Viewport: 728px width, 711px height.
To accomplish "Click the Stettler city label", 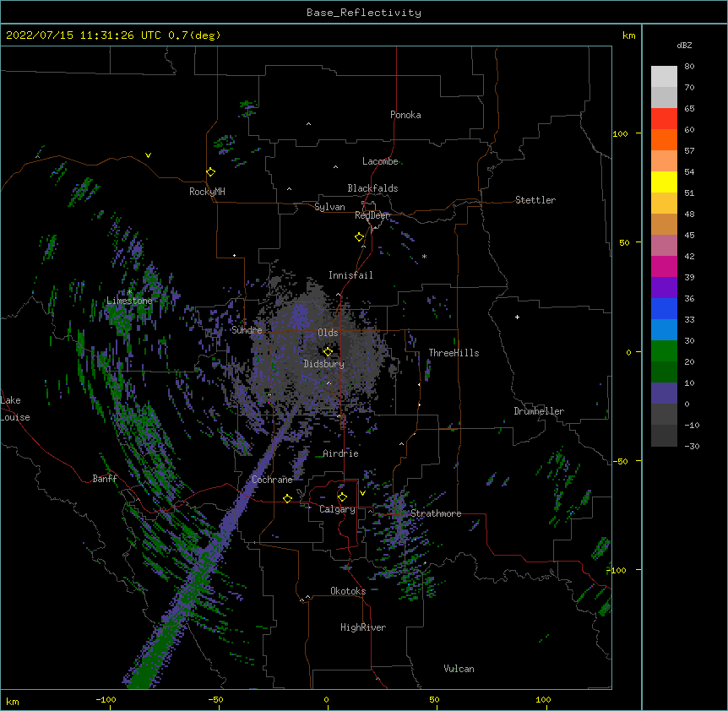I will 535,200.
